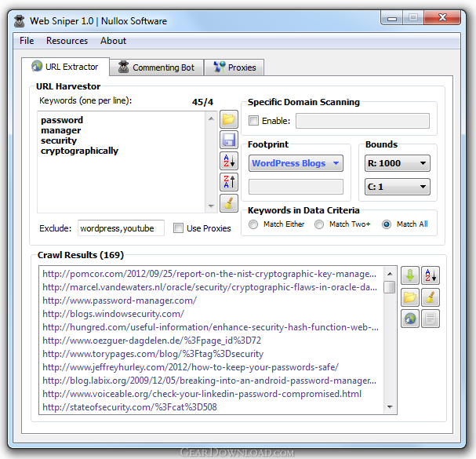Screen dimensions: 476x459
Task: Click custom footprint text field
Action: [x=296, y=187]
